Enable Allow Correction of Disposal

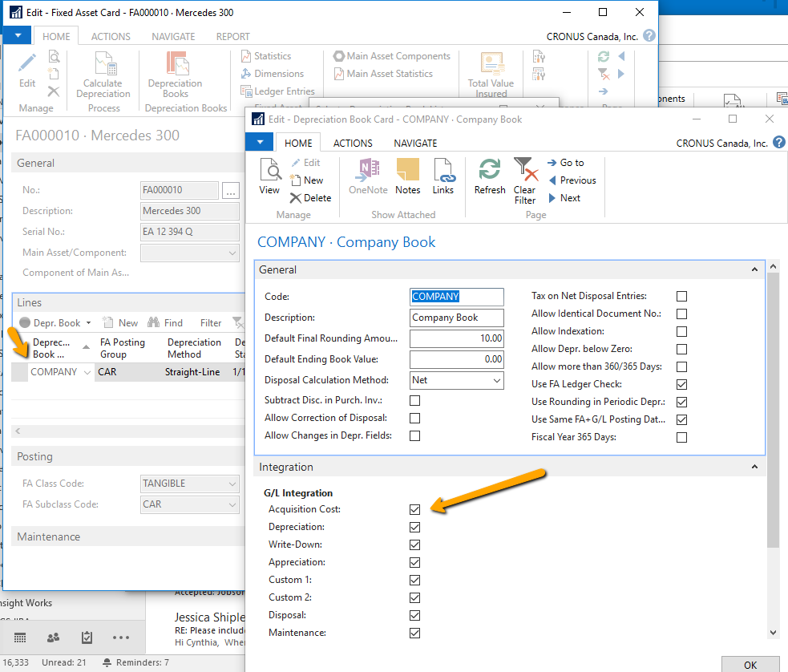(x=414, y=418)
